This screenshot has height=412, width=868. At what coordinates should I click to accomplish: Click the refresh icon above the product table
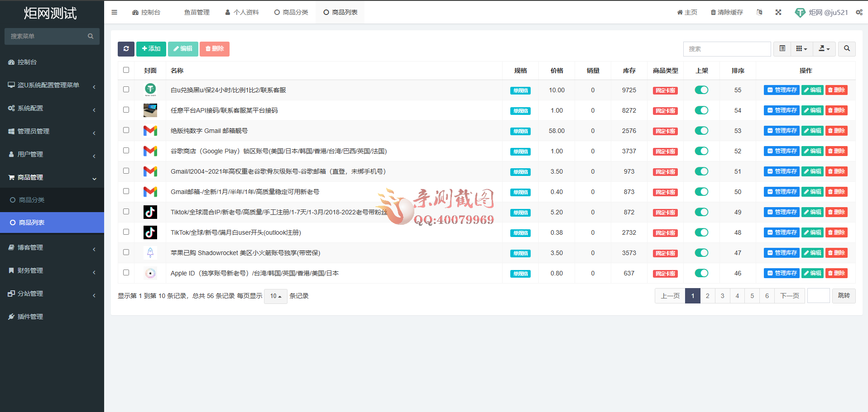(x=126, y=49)
